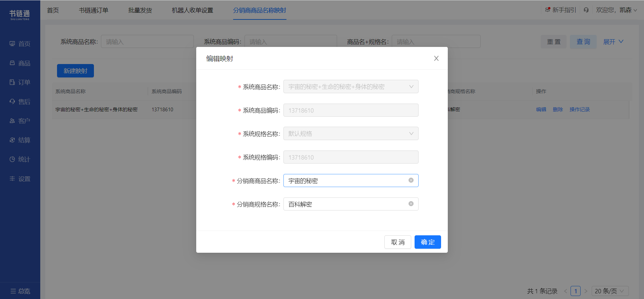Click the 操作记录 link in the row
The width and height of the screenshot is (644, 299).
(580, 109)
